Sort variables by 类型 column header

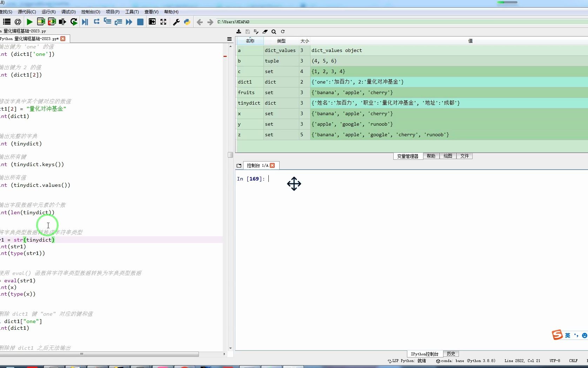pyautogui.click(x=281, y=41)
